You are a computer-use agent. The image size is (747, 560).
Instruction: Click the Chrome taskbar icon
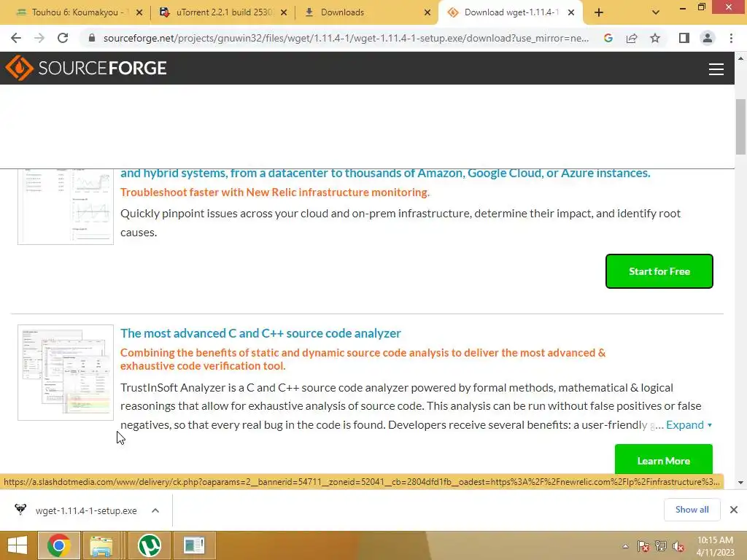tap(58, 545)
